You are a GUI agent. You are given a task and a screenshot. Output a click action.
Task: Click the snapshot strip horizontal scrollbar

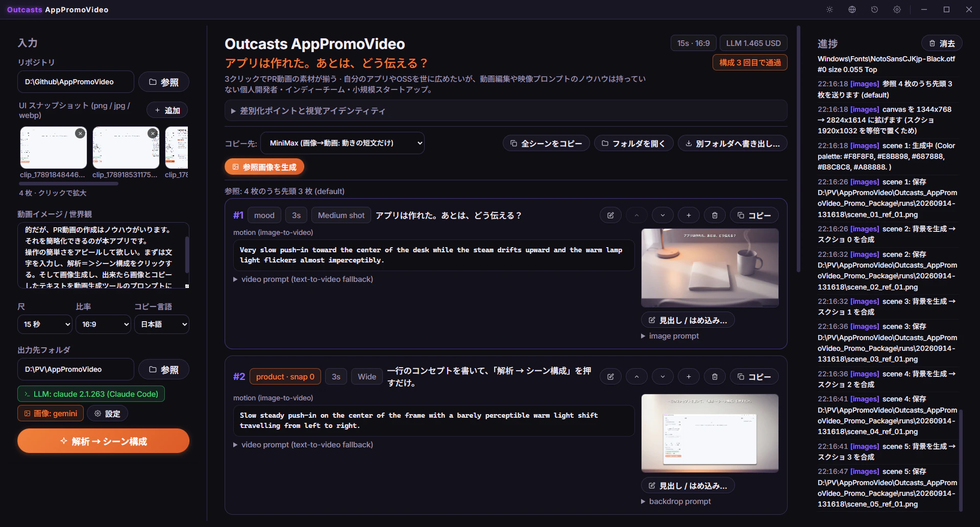coord(69,183)
